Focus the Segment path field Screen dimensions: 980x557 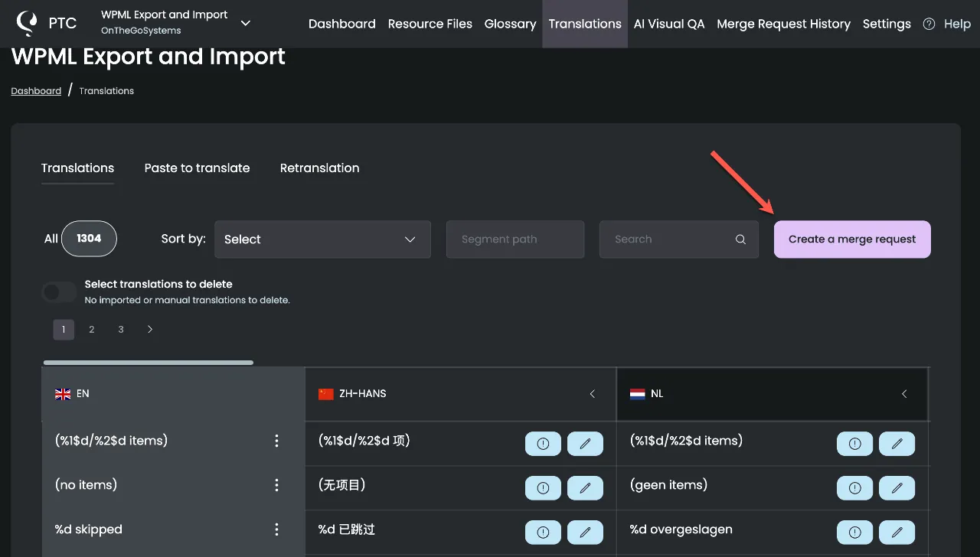pyautogui.click(x=515, y=239)
